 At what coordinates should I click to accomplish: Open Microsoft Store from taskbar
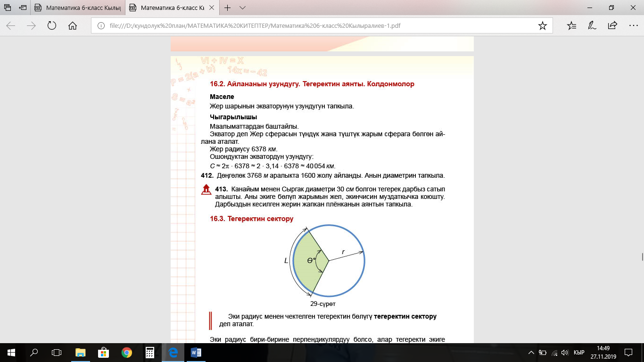[x=103, y=352]
